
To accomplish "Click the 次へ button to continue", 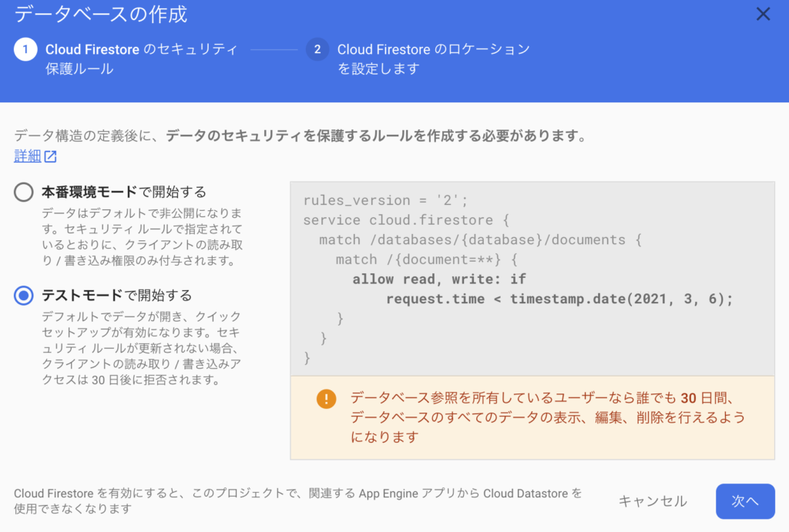I will pyautogui.click(x=744, y=501).
